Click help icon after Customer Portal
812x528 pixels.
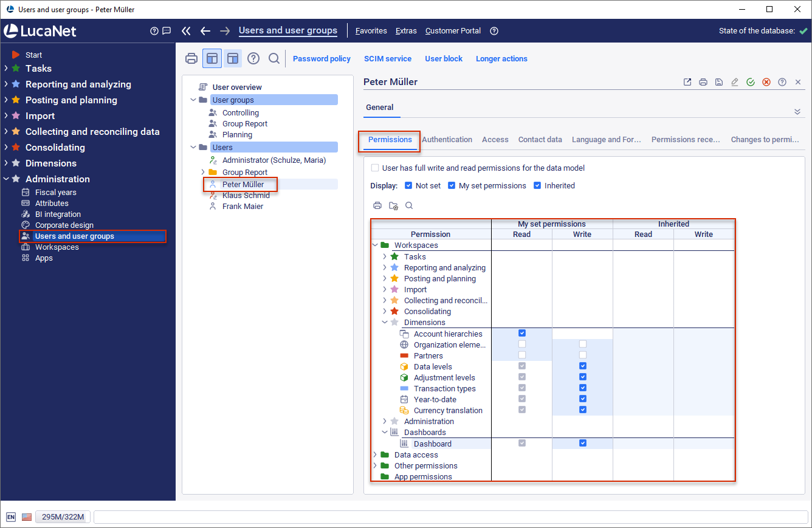pos(494,31)
